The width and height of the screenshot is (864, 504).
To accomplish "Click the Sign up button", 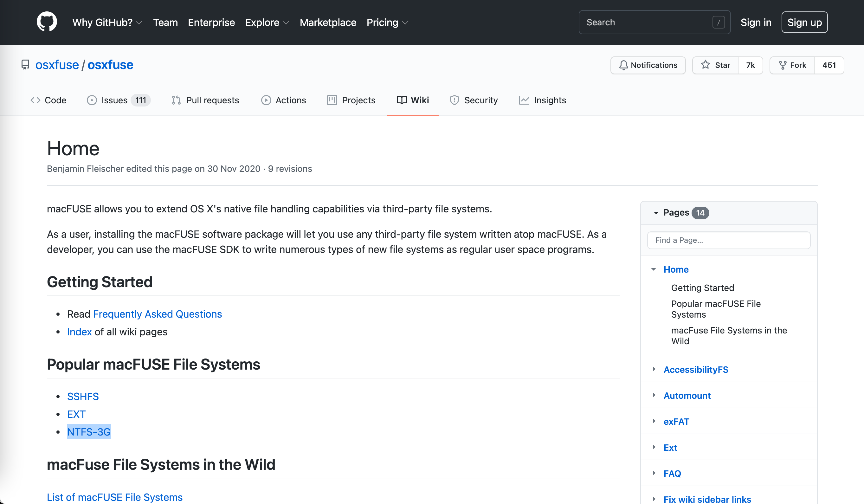I will click(x=804, y=22).
